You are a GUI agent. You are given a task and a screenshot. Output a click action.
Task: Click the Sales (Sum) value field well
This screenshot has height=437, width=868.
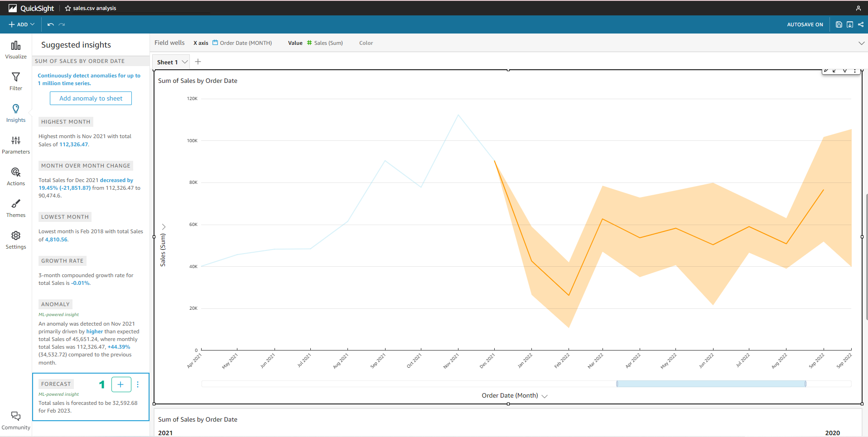[325, 43]
